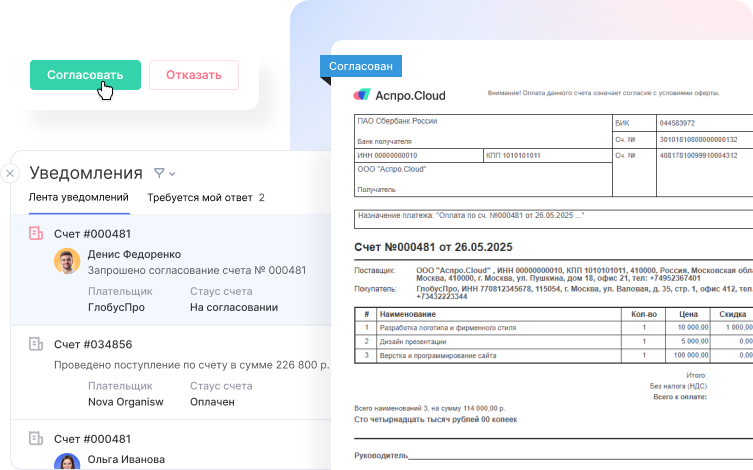Click the Оплачен invoice status
Viewport: 753px width, 470px height.
pyautogui.click(x=212, y=401)
